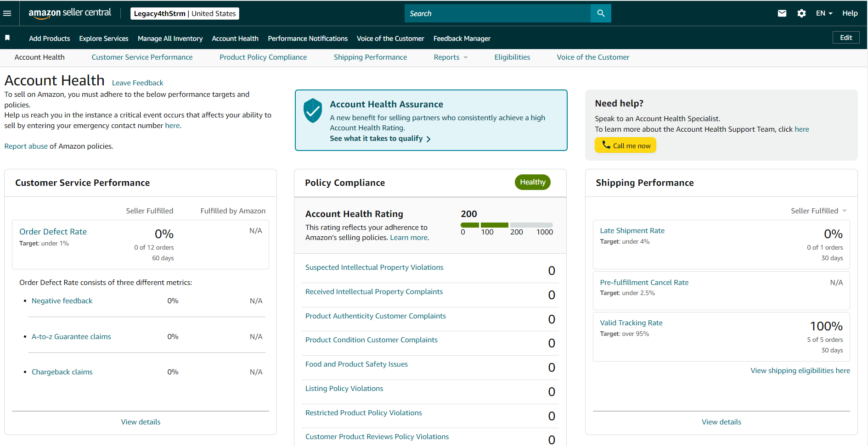This screenshot has height=446, width=868.
Task: Click the bookmark flag icon
Action: click(7, 38)
